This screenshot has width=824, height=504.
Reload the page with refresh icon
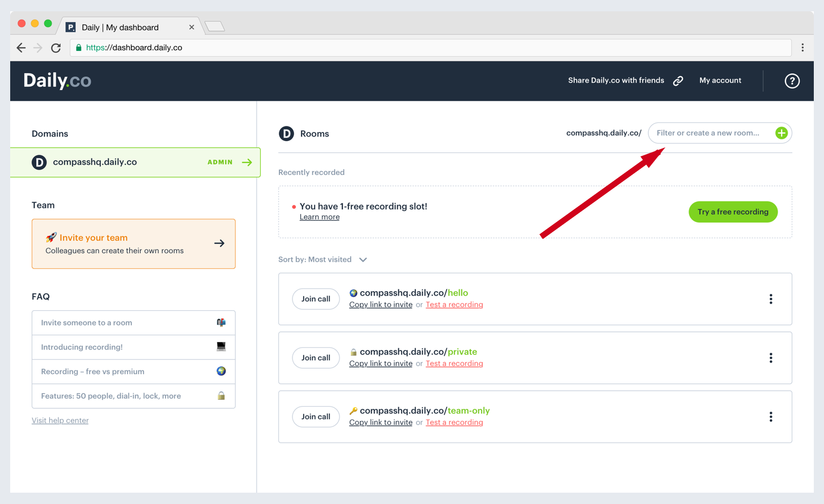tap(56, 48)
